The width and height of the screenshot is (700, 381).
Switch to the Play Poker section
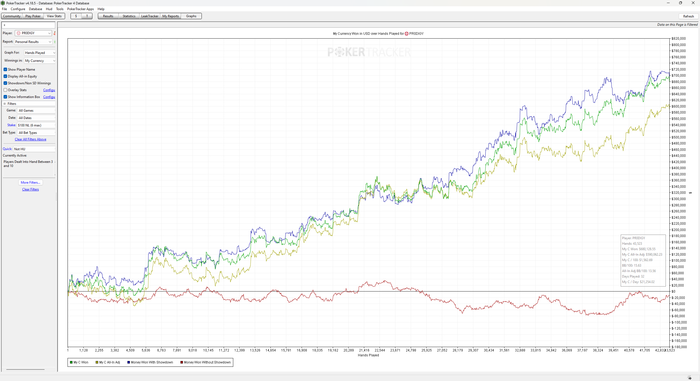[x=33, y=16]
